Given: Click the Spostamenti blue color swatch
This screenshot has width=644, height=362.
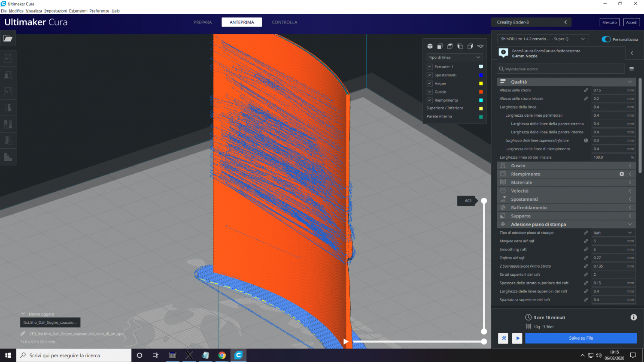Looking at the screenshot, I should [x=481, y=75].
